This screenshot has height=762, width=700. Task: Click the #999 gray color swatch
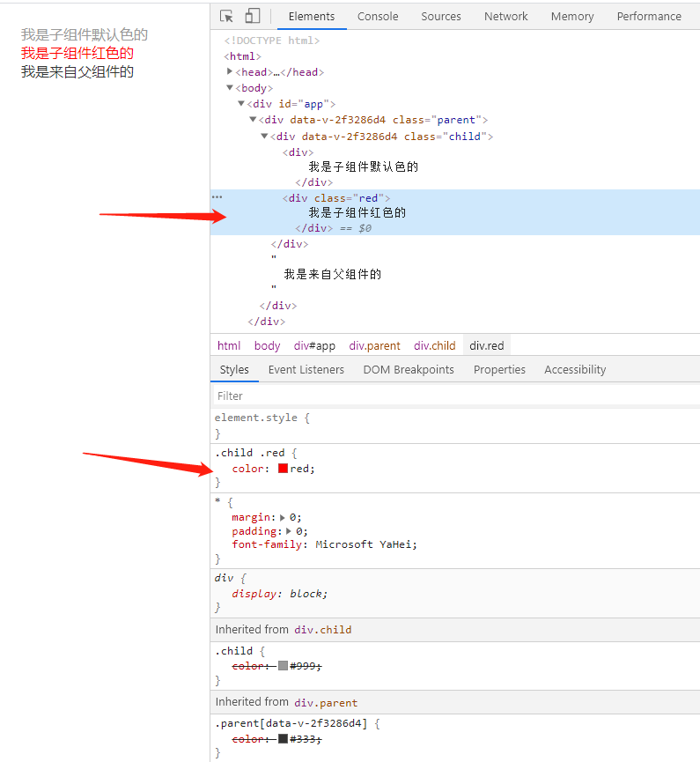(x=283, y=666)
